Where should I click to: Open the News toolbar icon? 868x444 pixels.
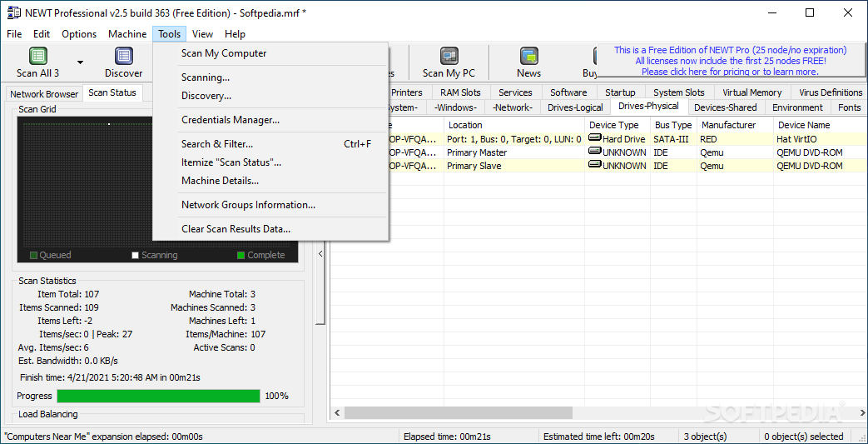tap(529, 56)
